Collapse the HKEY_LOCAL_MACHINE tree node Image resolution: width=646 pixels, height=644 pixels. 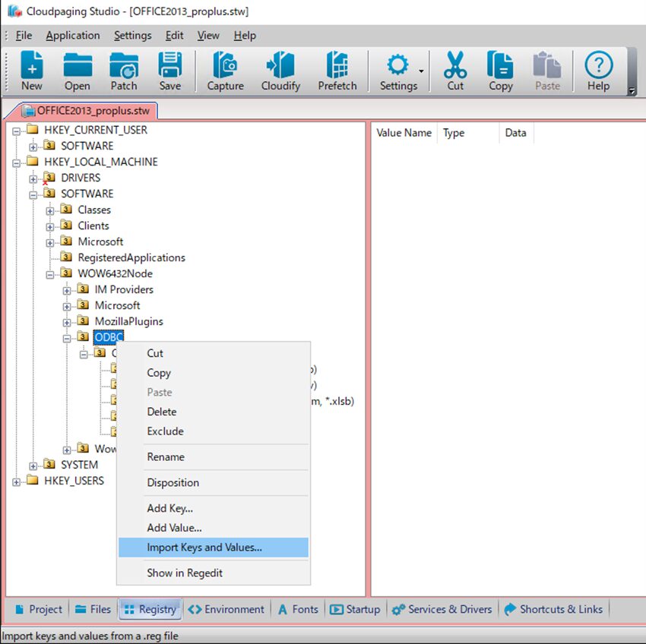coord(17,162)
